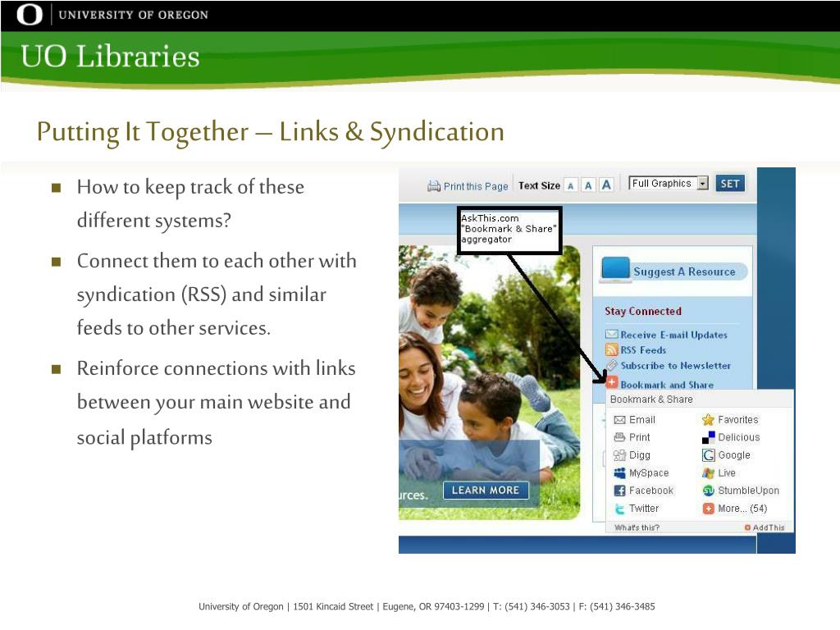Click the Live windows icon
Image resolution: width=840 pixels, height=630 pixels.
708,473
